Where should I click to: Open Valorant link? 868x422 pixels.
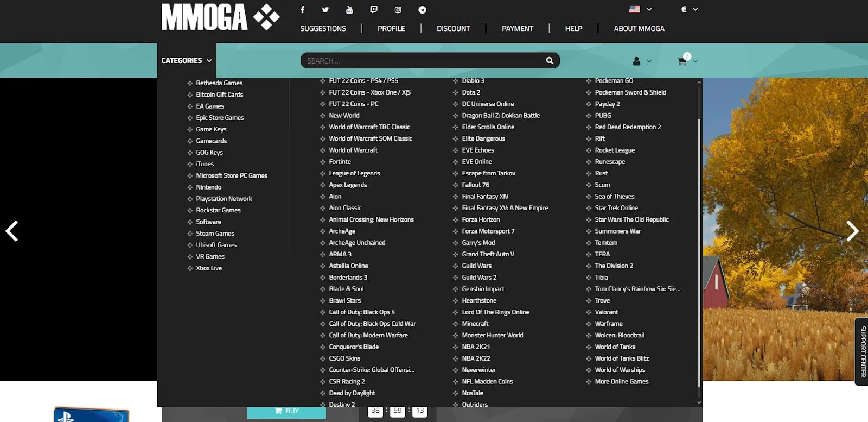pyautogui.click(x=606, y=312)
